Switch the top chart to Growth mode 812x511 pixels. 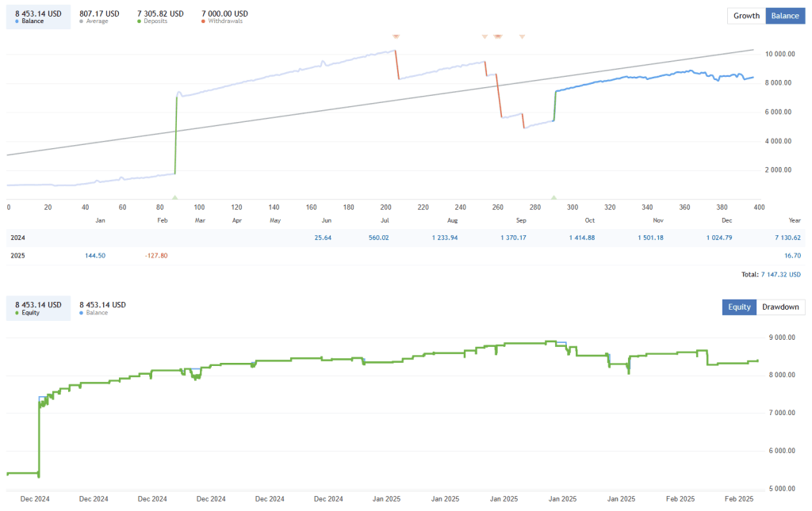[x=745, y=15]
